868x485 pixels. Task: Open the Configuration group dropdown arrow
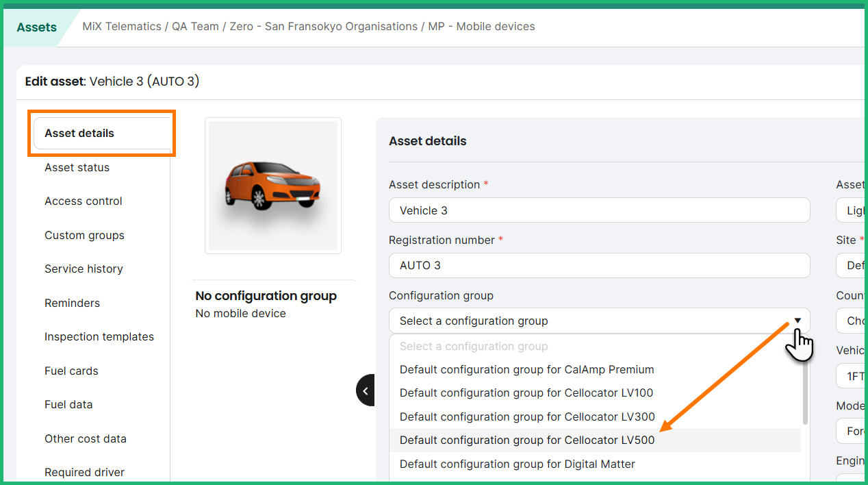point(797,321)
